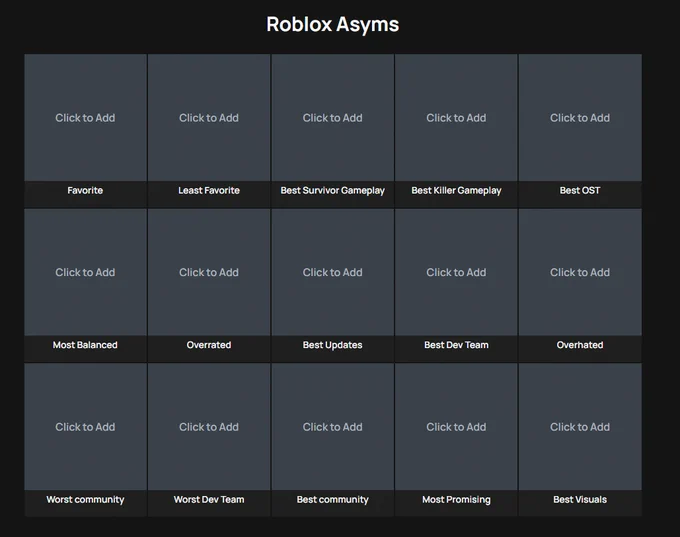Add a pick for Worst Dev Team
This screenshot has height=537, width=680.
coord(209,427)
